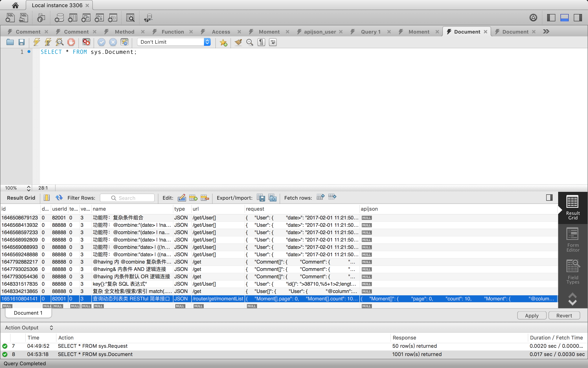
Task: Apply pending result grid changes
Action: 532,315
